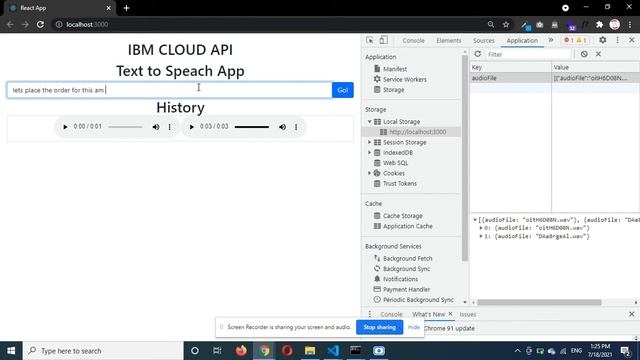Expand array item 0 oitH6D08N.wav
The image size is (640, 360).
click(481, 228)
